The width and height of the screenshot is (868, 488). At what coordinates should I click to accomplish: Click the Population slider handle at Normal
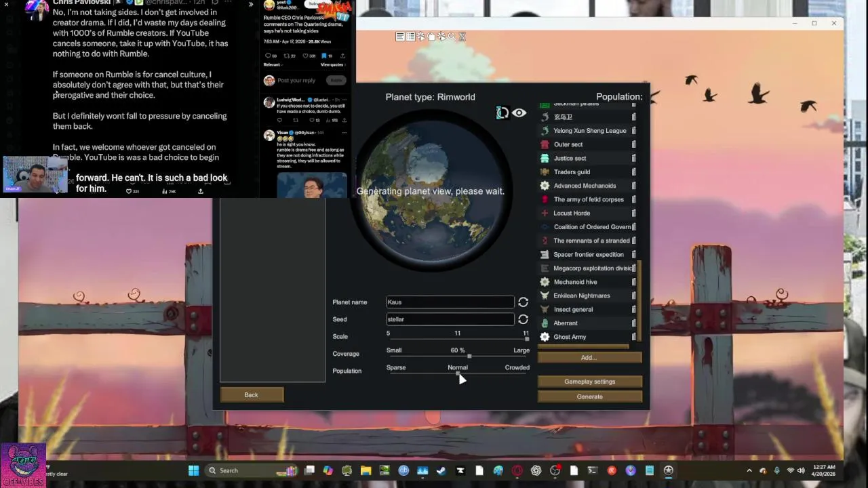(x=458, y=373)
